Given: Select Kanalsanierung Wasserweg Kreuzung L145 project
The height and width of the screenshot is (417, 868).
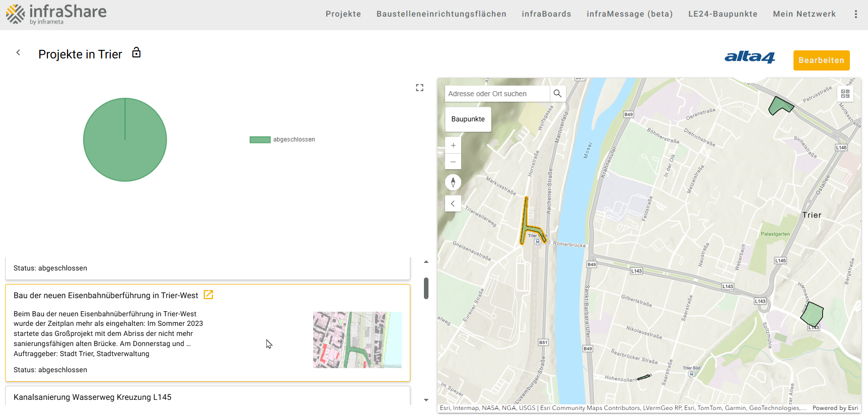Looking at the screenshot, I should (93, 397).
